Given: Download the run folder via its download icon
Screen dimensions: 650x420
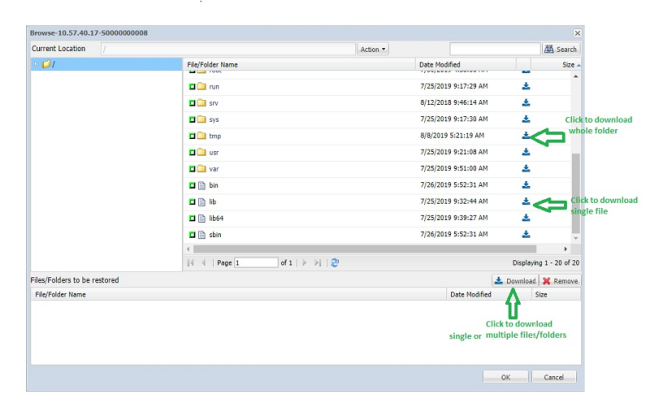Looking at the screenshot, I should point(526,86).
